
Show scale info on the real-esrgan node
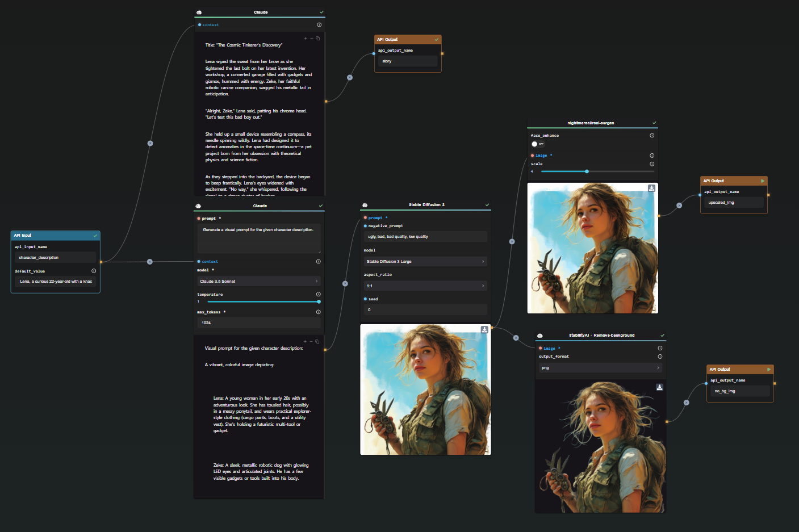click(652, 164)
